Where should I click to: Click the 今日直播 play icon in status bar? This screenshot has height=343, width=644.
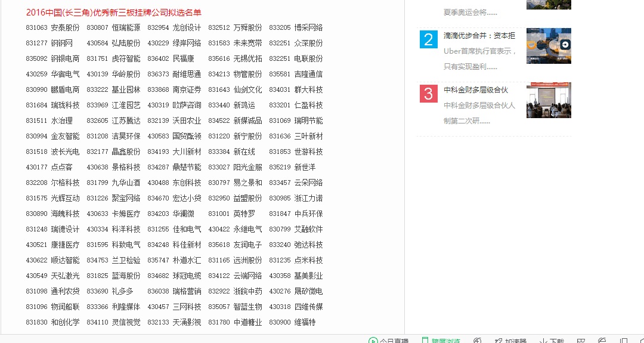(373, 341)
